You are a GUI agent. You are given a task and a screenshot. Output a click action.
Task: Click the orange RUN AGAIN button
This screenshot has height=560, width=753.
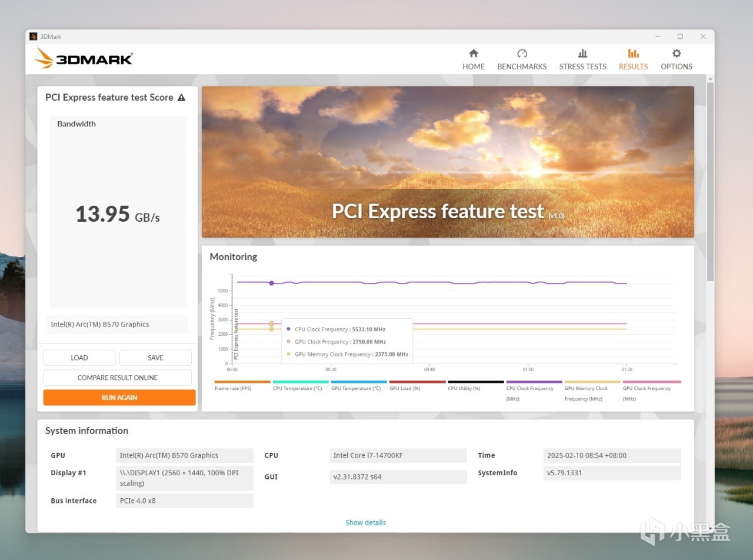(119, 398)
